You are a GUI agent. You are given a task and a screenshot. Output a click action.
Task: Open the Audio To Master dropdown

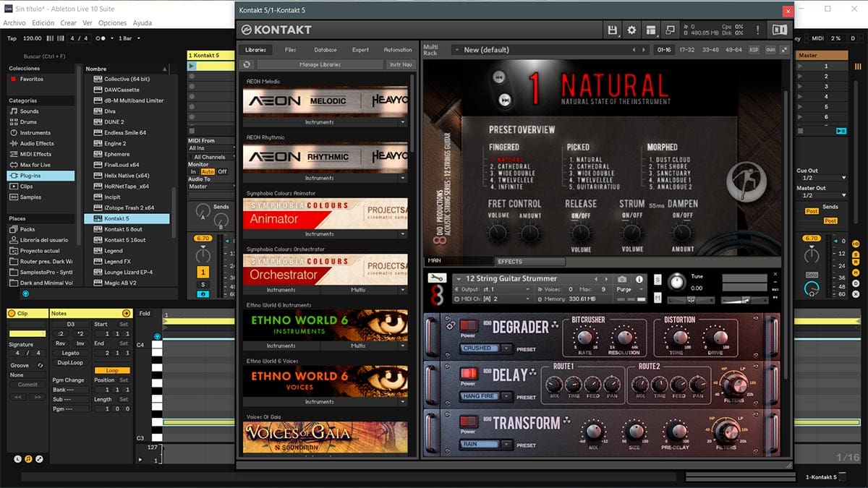click(x=211, y=187)
